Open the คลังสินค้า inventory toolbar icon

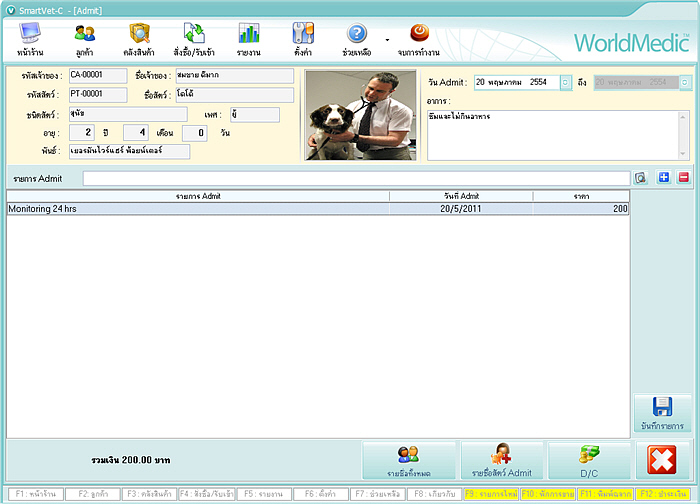pyautogui.click(x=140, y=38)
